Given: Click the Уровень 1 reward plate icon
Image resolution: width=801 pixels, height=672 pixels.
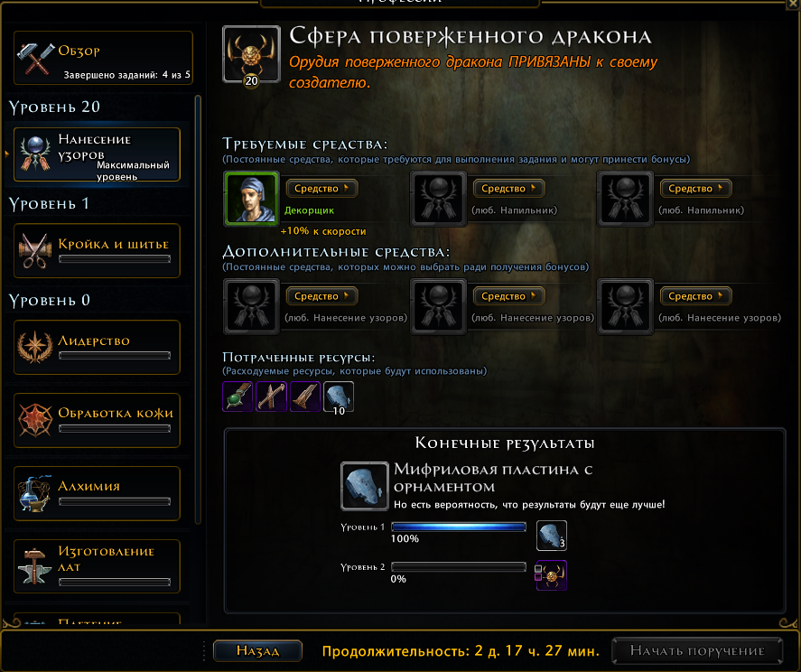Looking at the screenshot, I should pyautogui.click(x=552, y=536).
